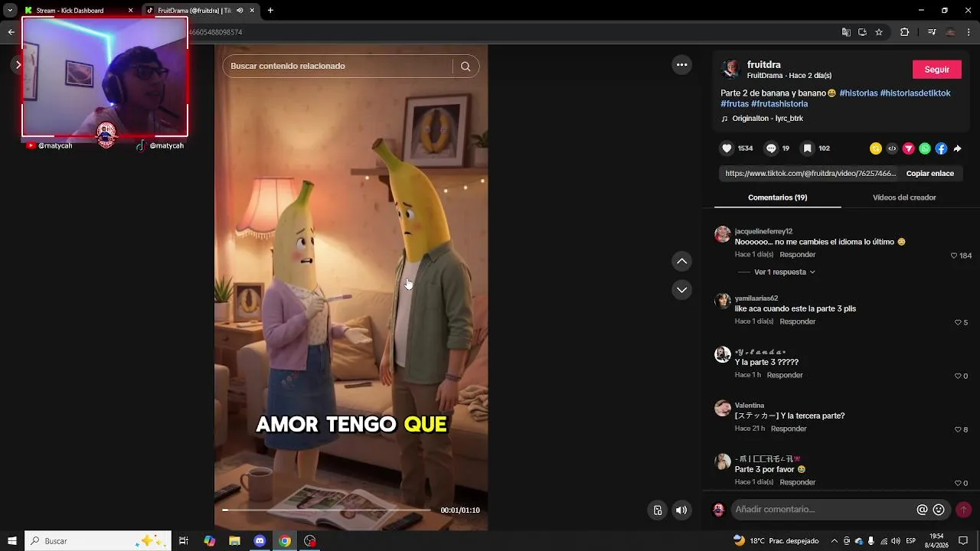
Task: Reply to Valentina's comment
Action: coord(789,429)
